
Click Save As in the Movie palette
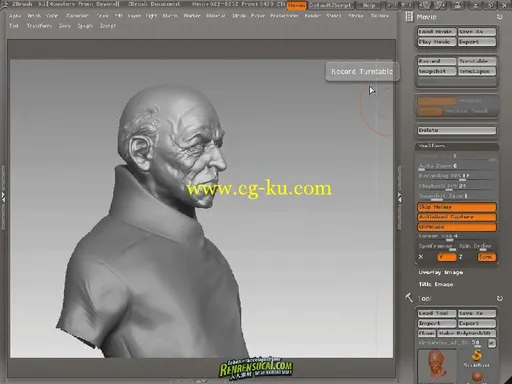click(477, 32)
